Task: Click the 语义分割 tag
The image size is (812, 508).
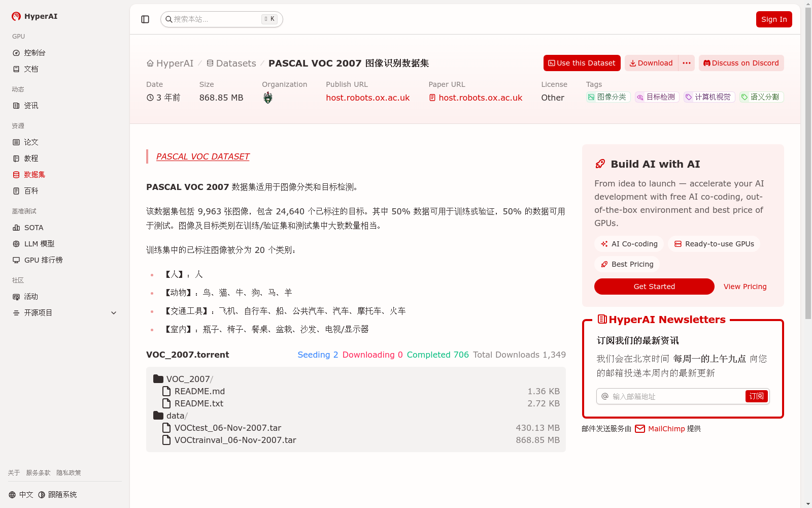Action: pyautogui.click(x=761, y=97)
